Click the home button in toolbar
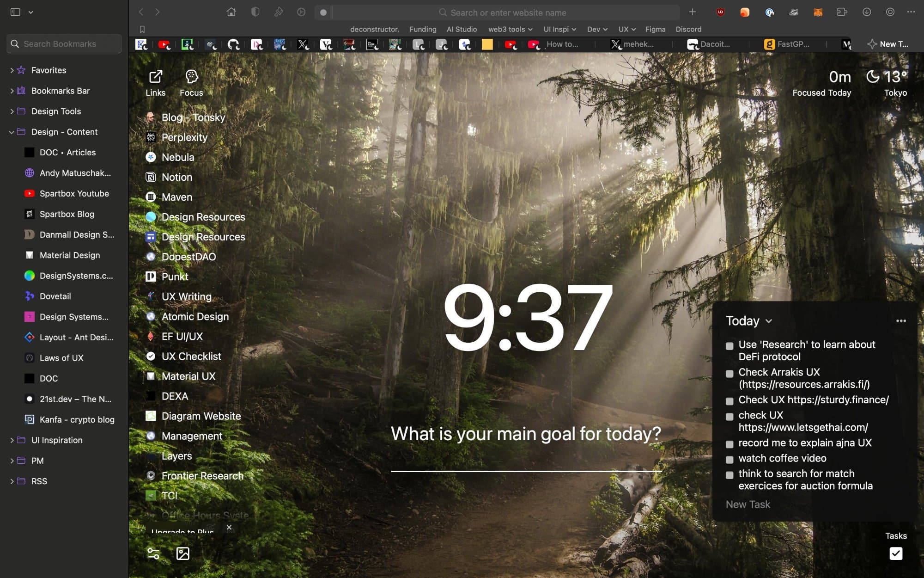 [231, 12]
